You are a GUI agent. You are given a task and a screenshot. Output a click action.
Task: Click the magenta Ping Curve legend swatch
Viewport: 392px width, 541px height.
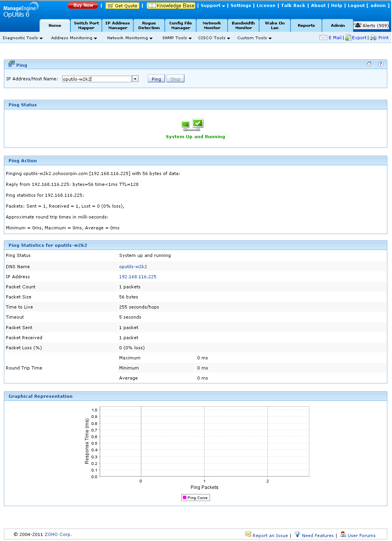click(x=185, y=498)
